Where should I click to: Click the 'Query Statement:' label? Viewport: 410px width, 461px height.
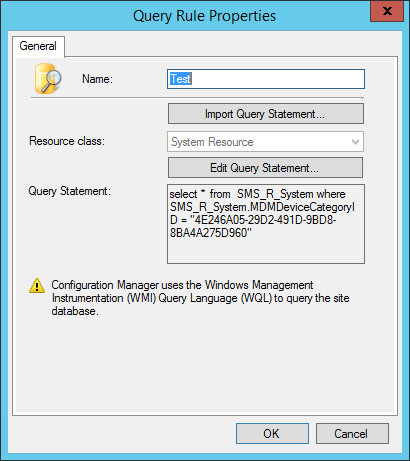pyautogui.click(x=69, y=191)
